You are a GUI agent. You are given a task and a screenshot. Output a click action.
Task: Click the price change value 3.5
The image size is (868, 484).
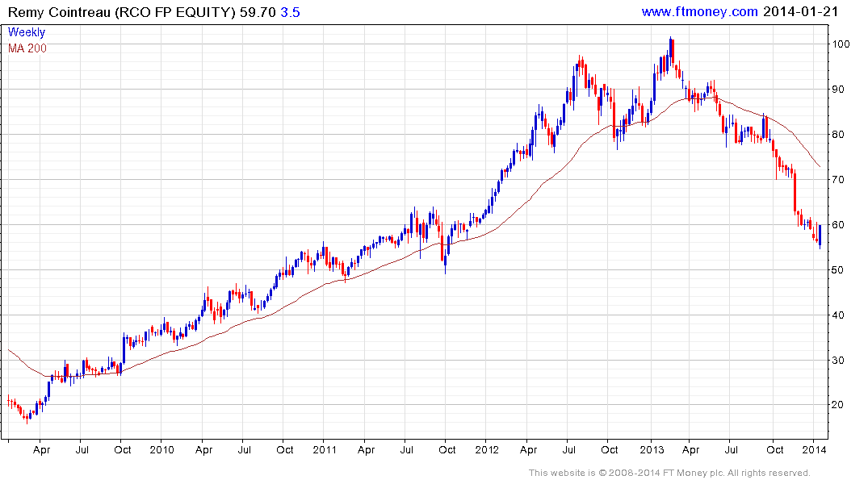click(290, 12)
